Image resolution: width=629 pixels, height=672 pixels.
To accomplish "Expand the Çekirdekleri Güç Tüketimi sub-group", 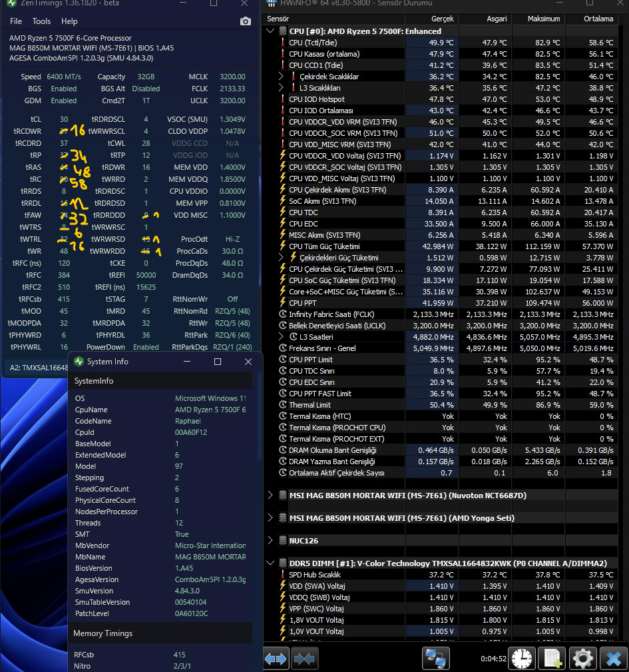I will pos(281,257).
